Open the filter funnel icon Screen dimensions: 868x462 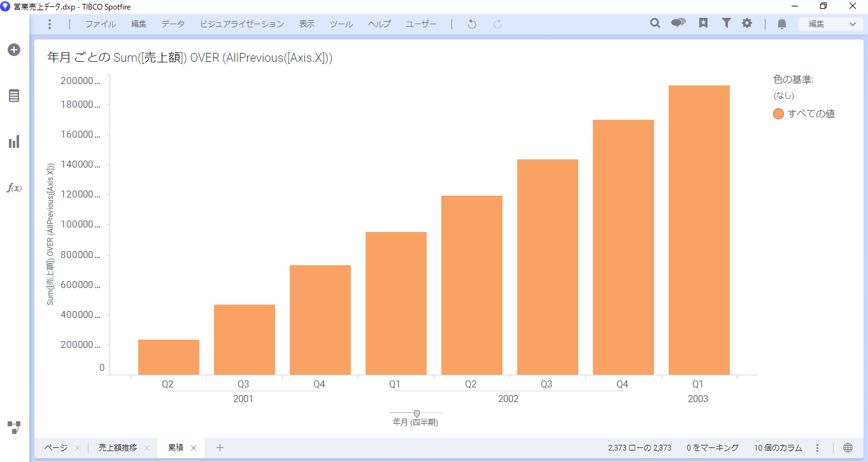[x=726, y=24]
